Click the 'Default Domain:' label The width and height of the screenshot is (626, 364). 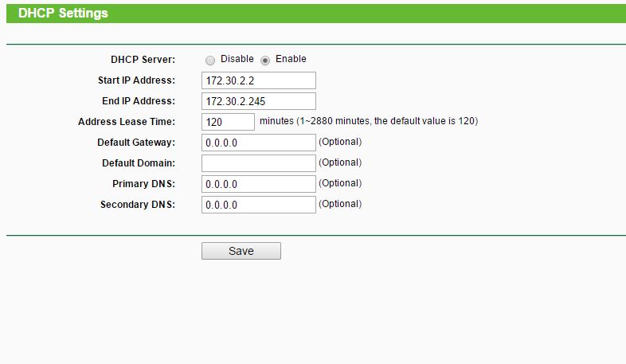(x=139, y=163)
